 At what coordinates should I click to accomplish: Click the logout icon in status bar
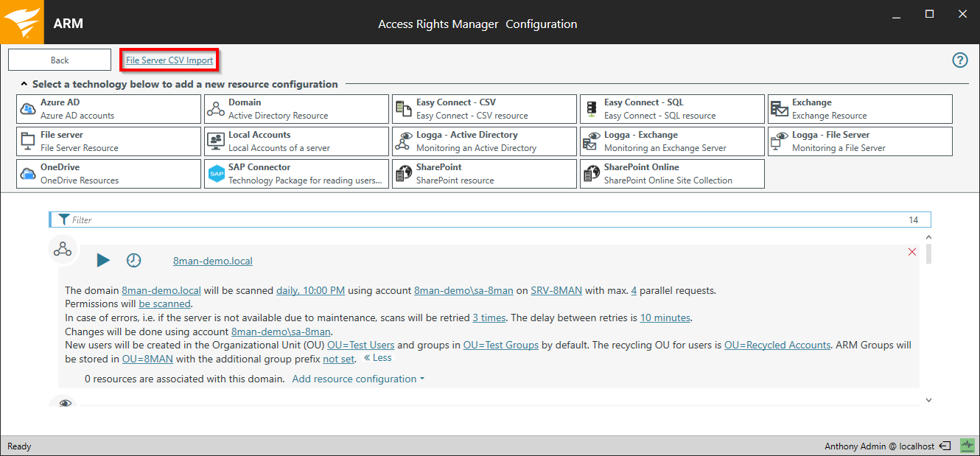pos(945,446)
